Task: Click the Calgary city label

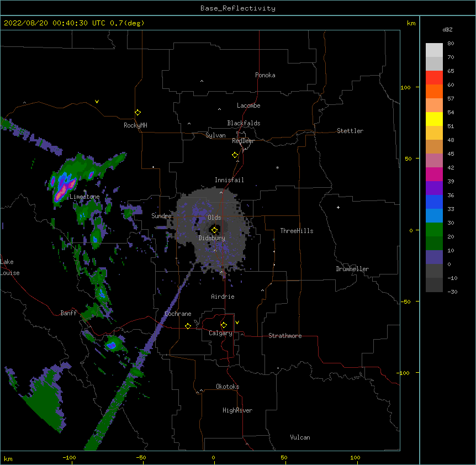Action: pos(221,333)
